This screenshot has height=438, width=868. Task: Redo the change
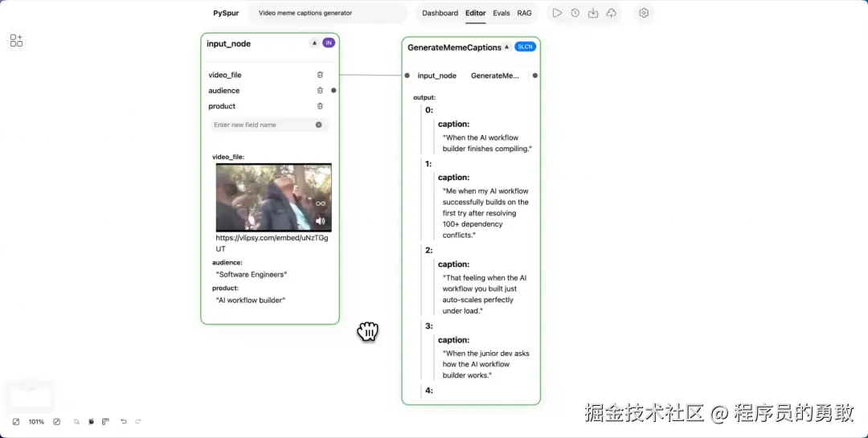point(138,421)
